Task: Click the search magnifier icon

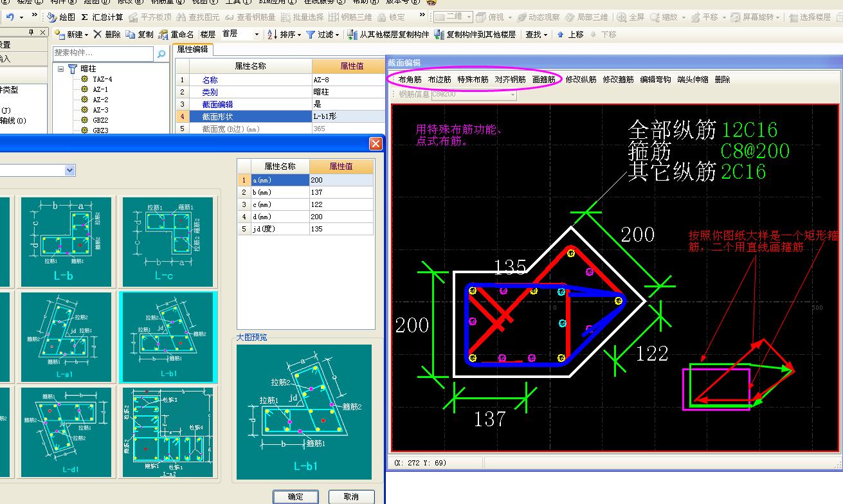Action: coord(161,55)
